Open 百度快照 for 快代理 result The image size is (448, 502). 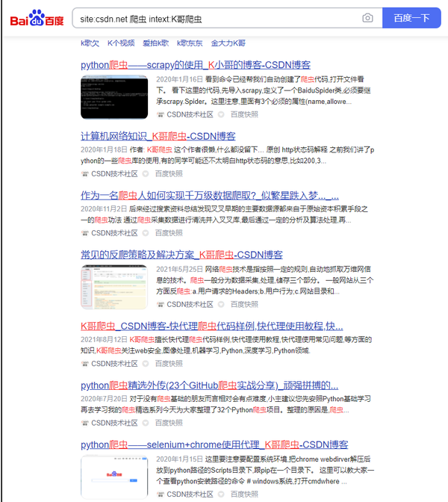tap(169, 364)
